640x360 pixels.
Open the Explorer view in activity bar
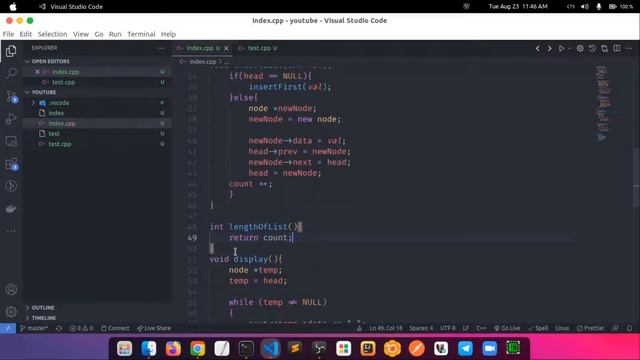[x=11, y=51]
